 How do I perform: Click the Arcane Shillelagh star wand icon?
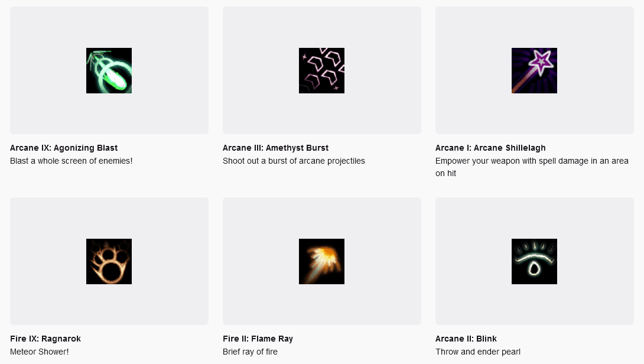point(534,70)
